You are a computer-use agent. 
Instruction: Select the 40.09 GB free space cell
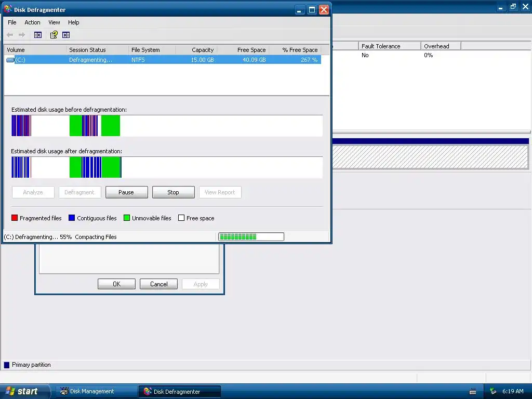[254, 60]
